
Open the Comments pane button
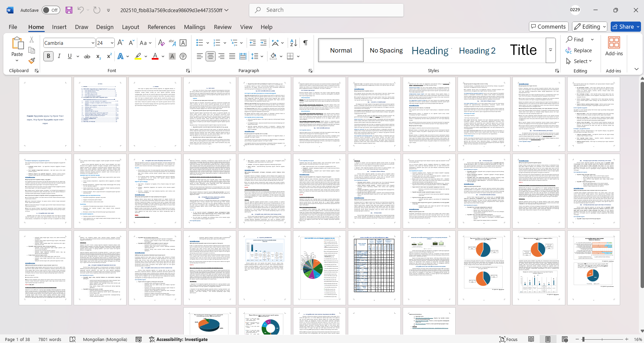(x=548, y=27)
